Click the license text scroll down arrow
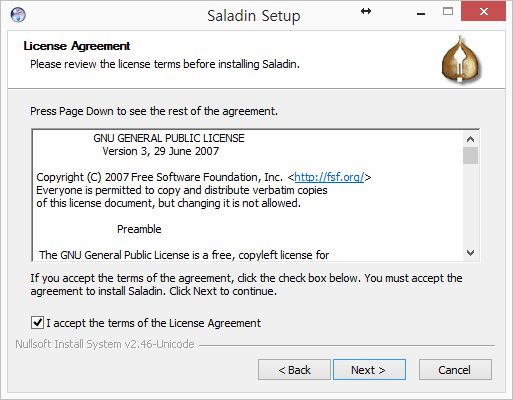Image resolution: width=513 pixels, height=400 pixels. click(470, 253)
